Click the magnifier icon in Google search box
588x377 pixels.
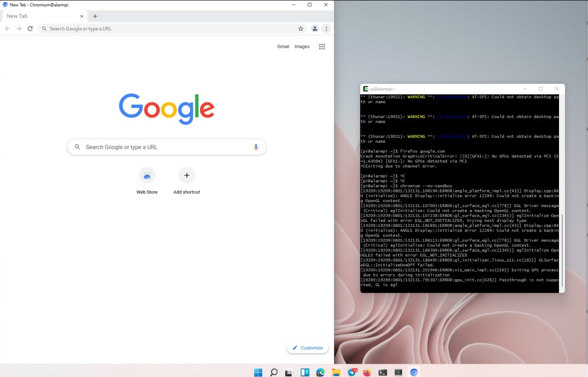[77, 147]
